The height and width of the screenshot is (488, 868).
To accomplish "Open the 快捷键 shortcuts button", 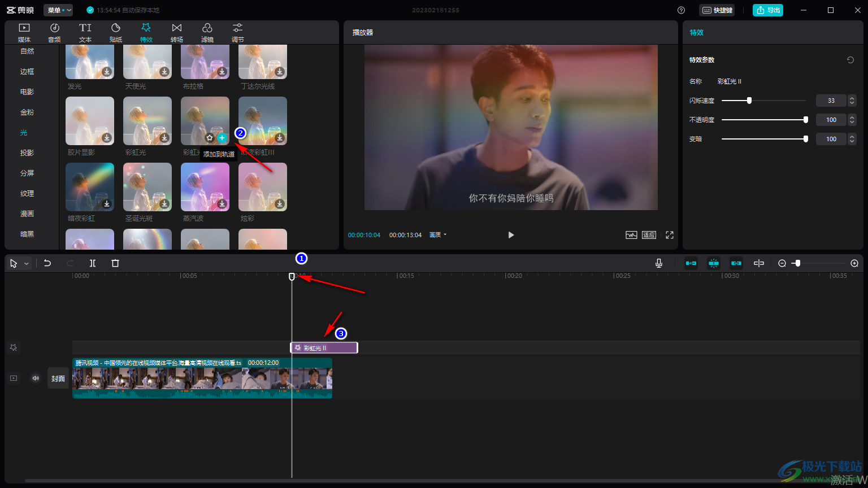I will pyautogui.click(x=717, y=10).
